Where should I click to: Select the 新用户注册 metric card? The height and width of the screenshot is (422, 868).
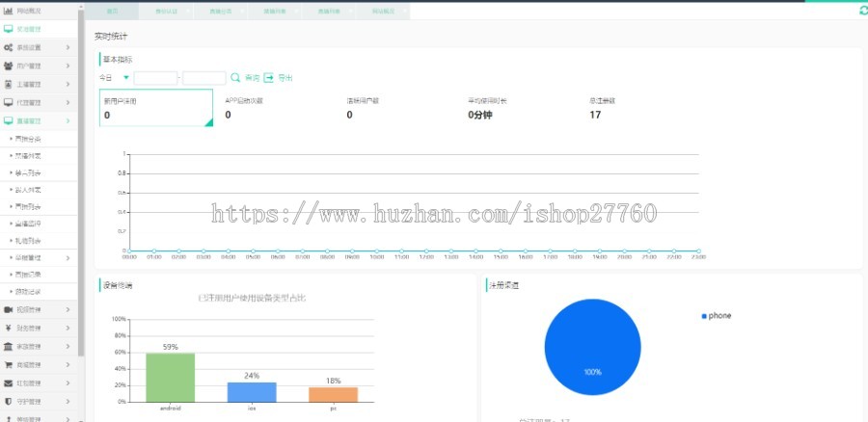(x=156, y=108)
